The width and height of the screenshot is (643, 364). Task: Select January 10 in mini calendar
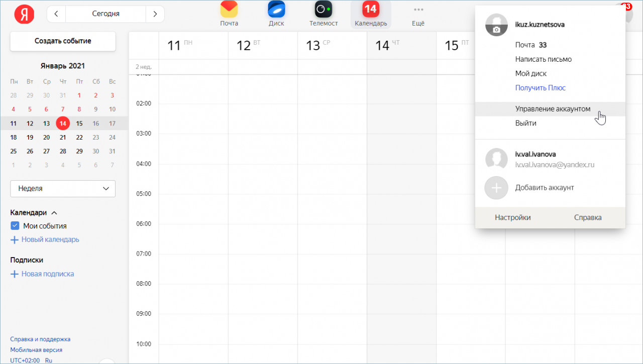(112, 109)
